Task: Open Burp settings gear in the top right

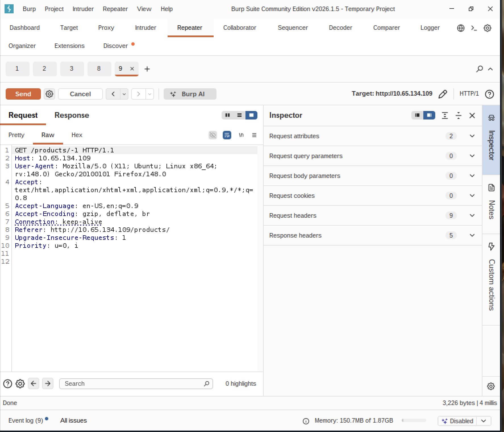Action: [x=488, y=28]
